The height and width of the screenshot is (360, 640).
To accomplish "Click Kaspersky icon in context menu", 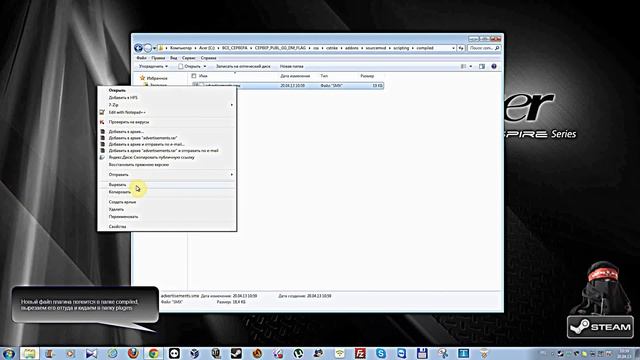I will 102,122.
